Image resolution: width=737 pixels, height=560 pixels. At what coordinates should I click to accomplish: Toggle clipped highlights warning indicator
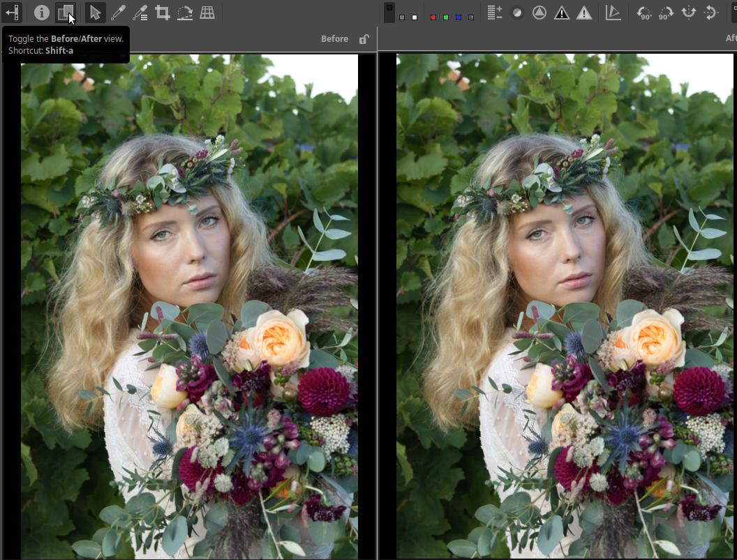(584, 13)
